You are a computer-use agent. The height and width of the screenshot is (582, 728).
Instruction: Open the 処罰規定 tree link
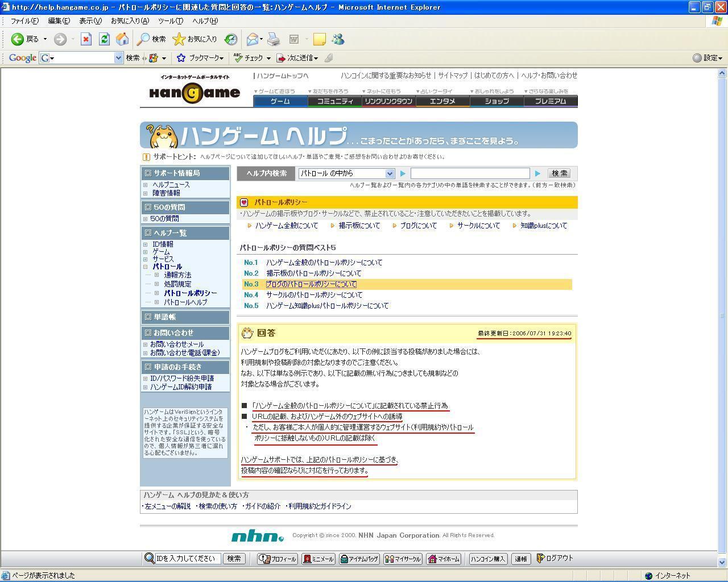178,284
